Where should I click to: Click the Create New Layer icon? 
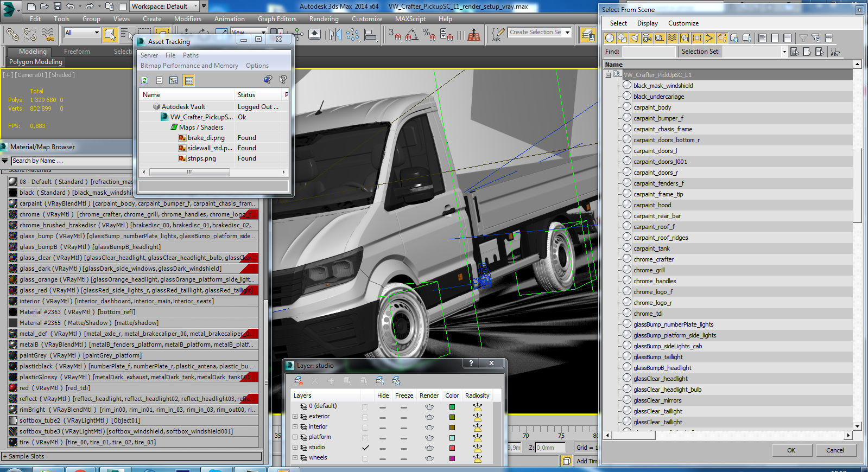299,381
